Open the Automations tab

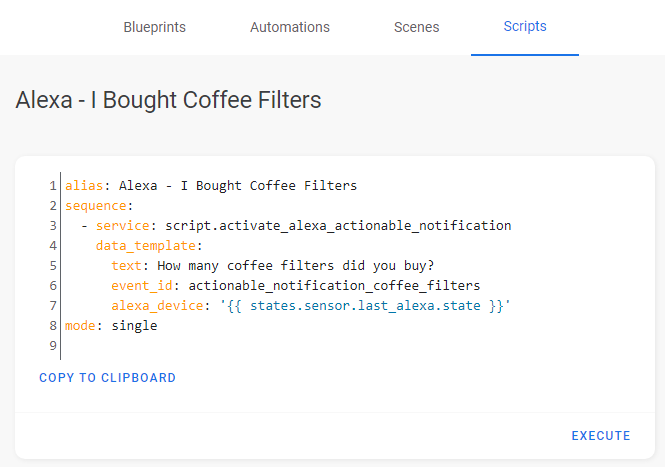(x=290, y=27)
